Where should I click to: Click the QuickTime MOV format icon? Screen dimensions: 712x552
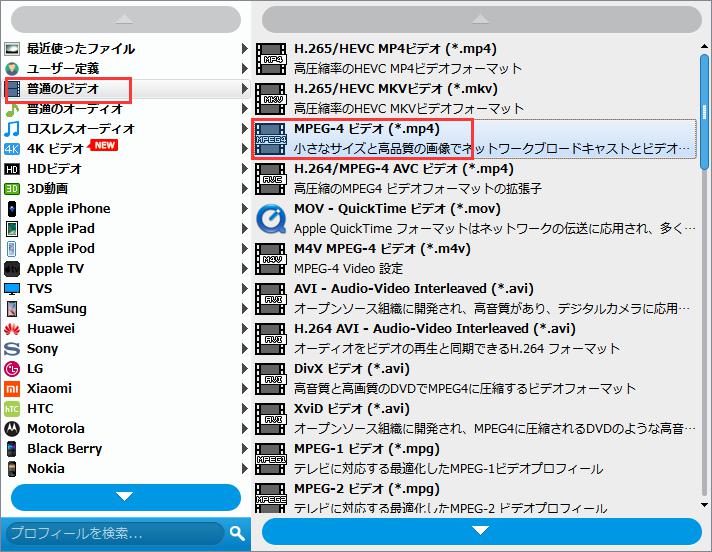click(x=271, y=219)
